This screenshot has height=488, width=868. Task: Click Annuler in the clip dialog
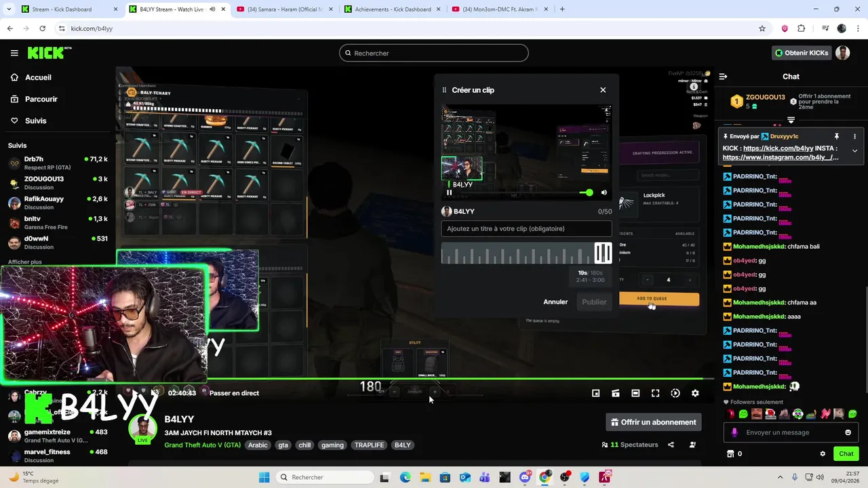(x=555, y=302)
